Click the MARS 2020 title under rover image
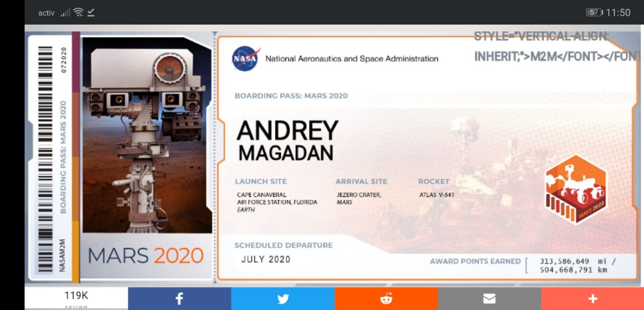 (x=146, y=256)
